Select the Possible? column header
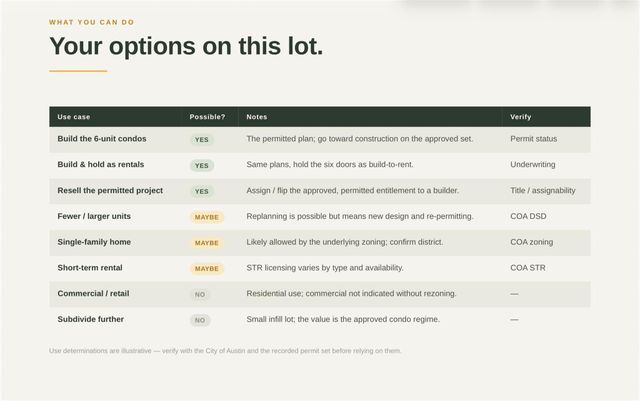 tap(207, 117)
